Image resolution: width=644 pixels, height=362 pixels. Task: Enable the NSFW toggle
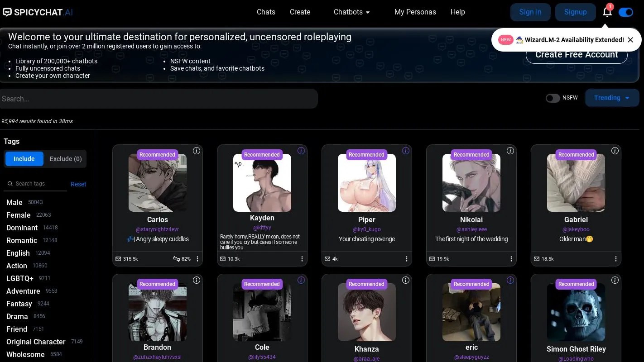pyautogui.click(x=553, y=98)
